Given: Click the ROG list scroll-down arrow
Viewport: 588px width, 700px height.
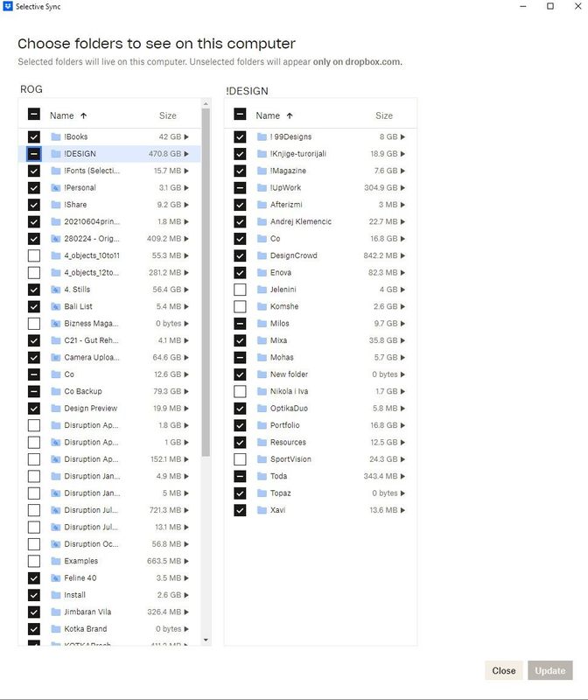Looking at the screenshot, I should pos(206,640).
